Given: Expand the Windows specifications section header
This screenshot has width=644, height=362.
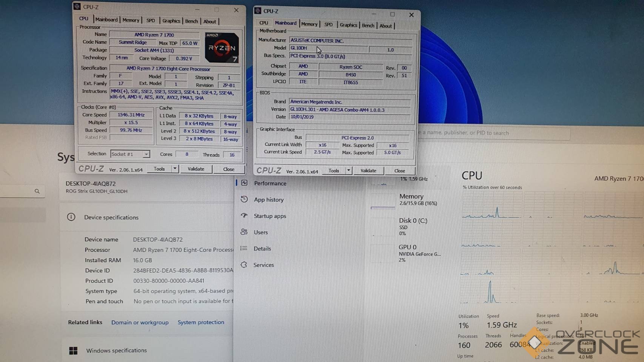Looking at the screenshot, I should point(147,351).
